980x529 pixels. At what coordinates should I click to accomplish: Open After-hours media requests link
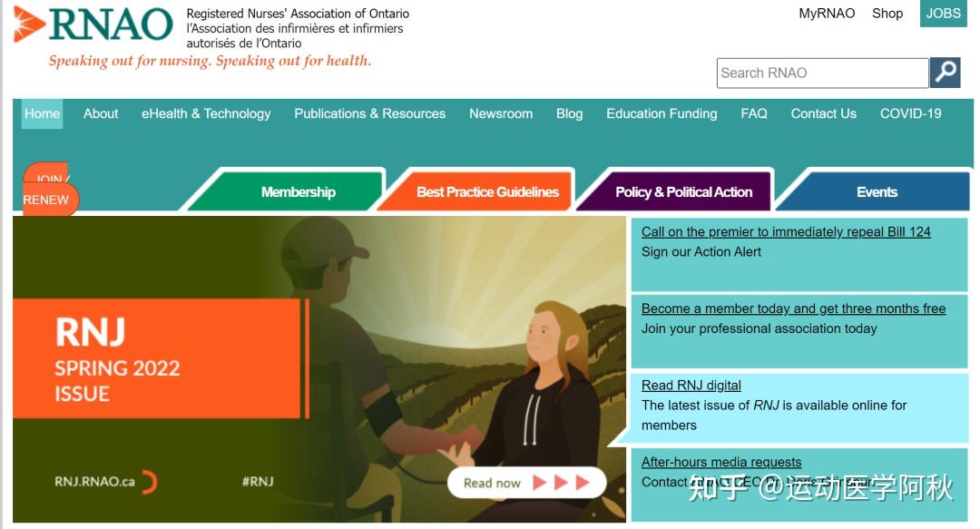721,462
